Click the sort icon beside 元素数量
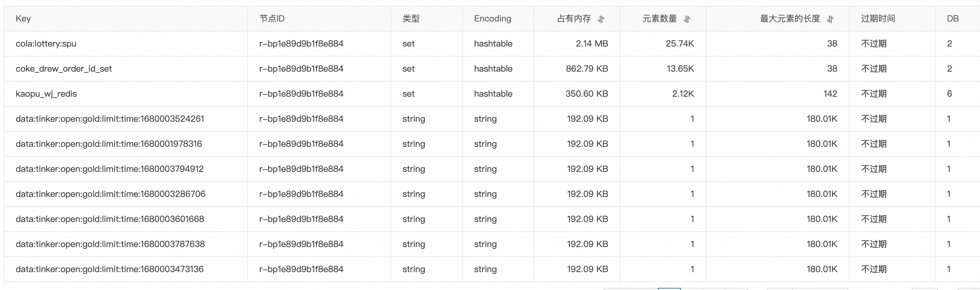Image resolution: width=980 pixels, height=290 pixels. 687,19
